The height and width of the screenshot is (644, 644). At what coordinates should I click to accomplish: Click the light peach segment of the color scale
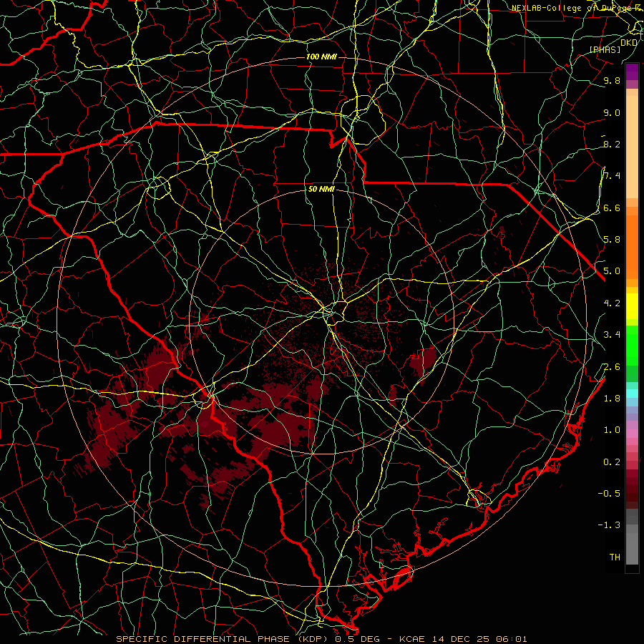(x=632, y=147)
